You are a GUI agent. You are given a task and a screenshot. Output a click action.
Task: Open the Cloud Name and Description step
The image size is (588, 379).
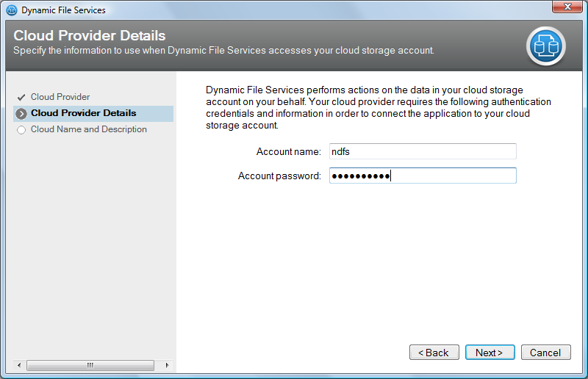(88, 129)
